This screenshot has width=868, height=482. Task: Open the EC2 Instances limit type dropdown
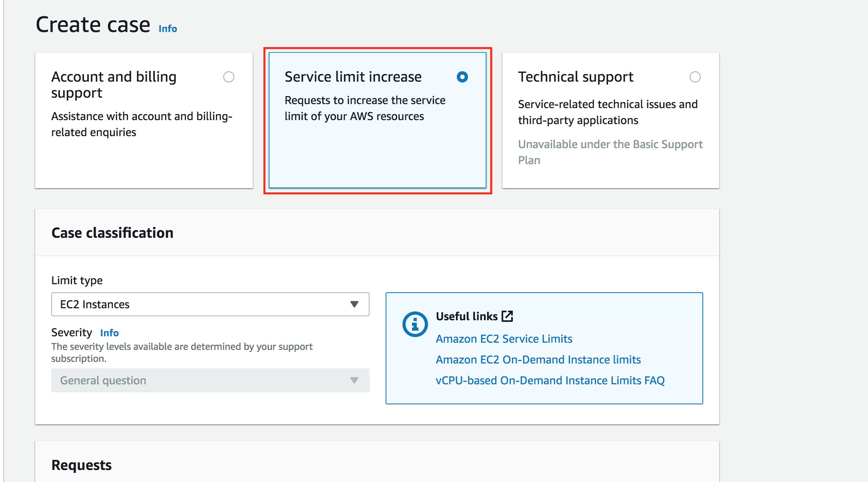coord(210,304)
